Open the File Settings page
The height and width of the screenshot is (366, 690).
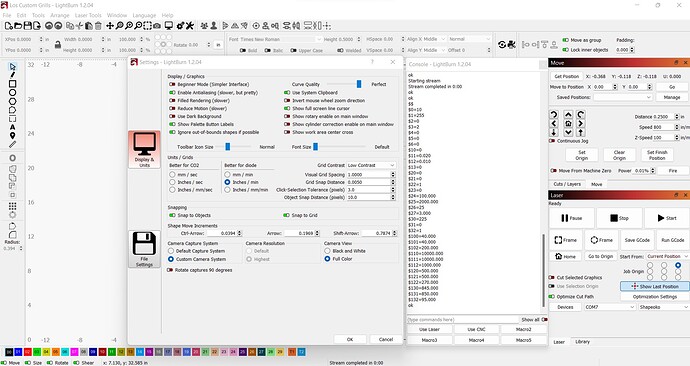[x=144, y=249]
